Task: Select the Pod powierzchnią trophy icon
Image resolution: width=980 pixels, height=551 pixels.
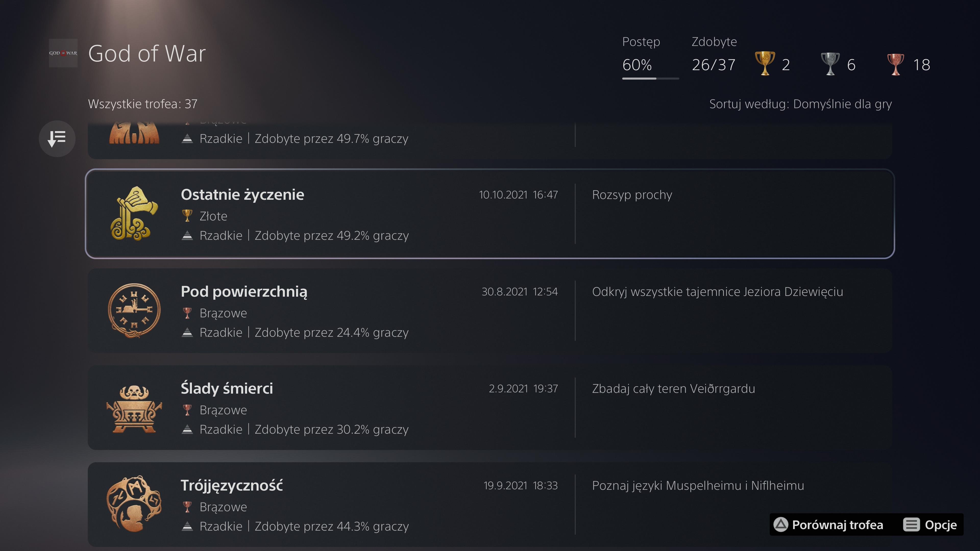Action: click(134, 310)
